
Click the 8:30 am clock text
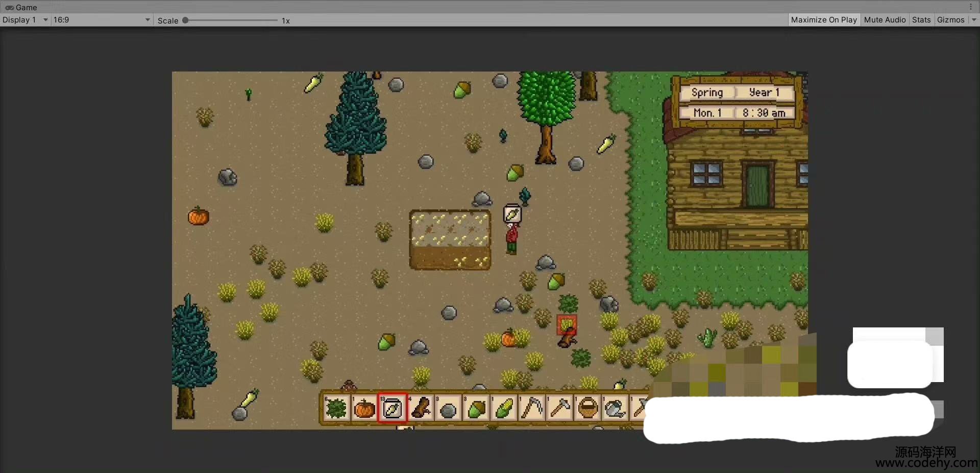pyautogui.click(x=764, y=113)
